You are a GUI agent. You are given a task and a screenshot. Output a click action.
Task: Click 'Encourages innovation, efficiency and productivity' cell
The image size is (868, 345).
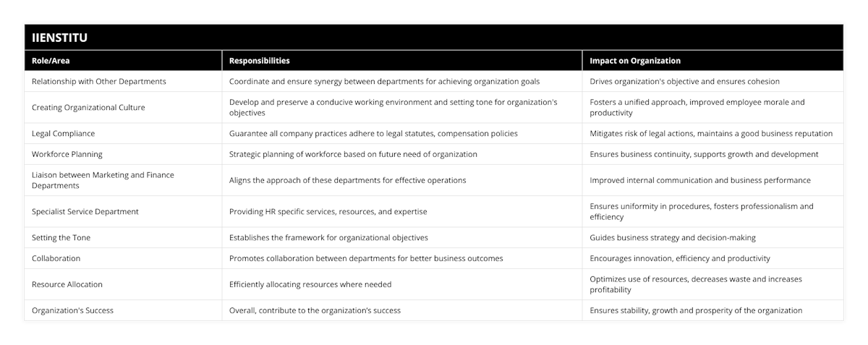(680, 258)
